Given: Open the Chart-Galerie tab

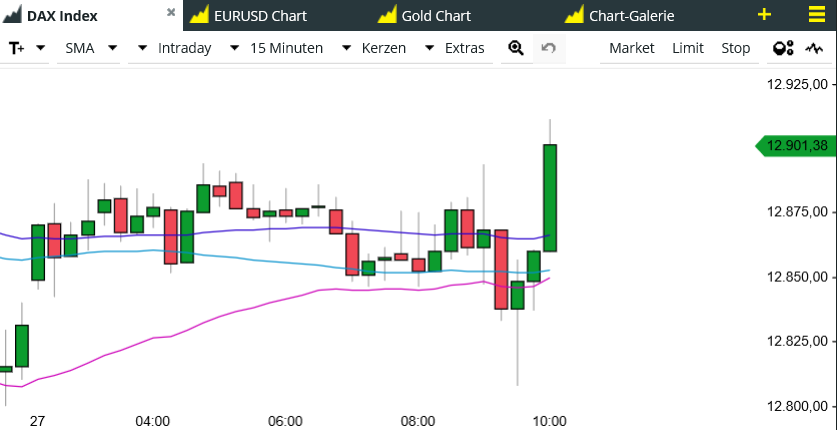Looking at the screenshot, I should [x=631, y=16].
